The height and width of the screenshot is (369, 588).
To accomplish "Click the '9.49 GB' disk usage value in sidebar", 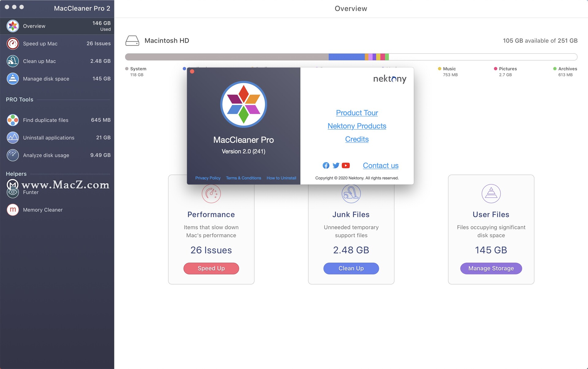I will (100, 155).
